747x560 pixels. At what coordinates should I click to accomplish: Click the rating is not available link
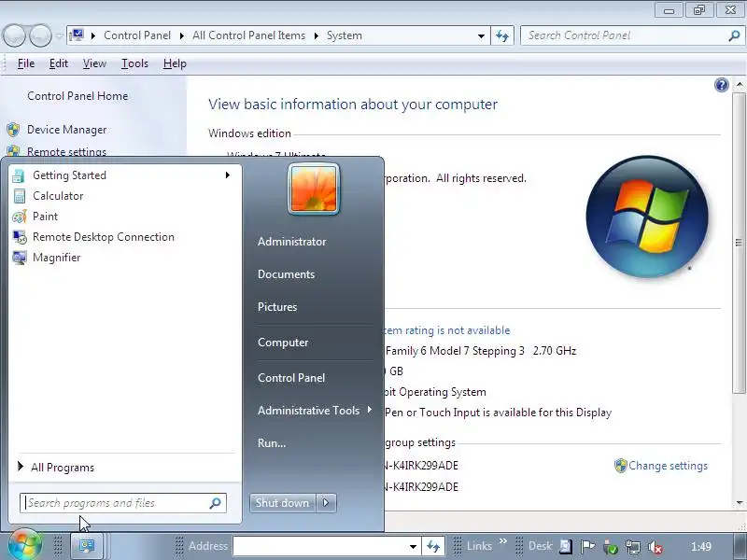point(446,330)
